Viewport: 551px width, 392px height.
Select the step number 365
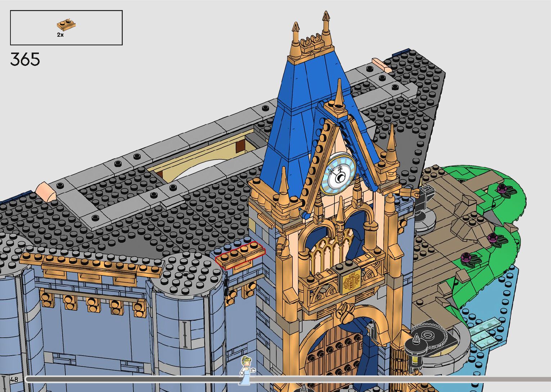(x=25, y=59)
